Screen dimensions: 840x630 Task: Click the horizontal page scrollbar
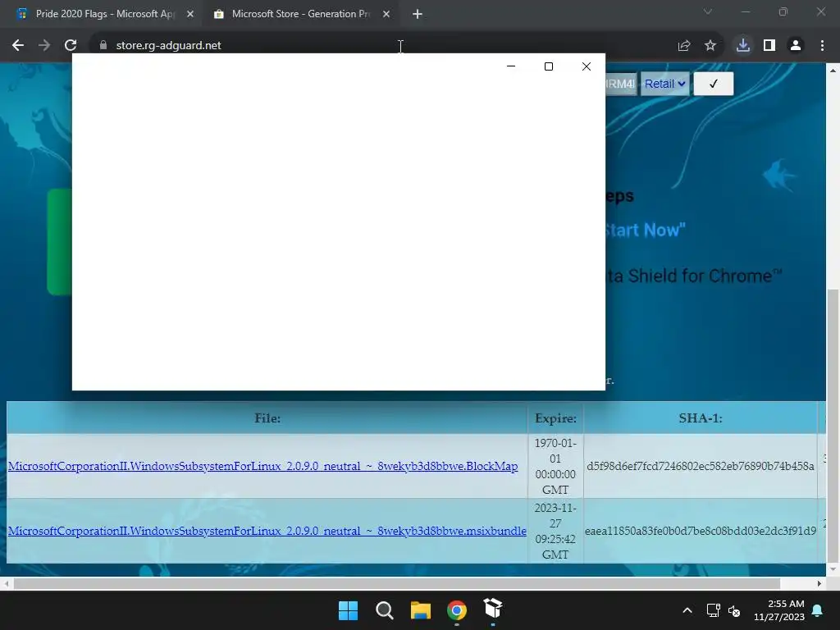pyautogui.click(x=396, y=583)
